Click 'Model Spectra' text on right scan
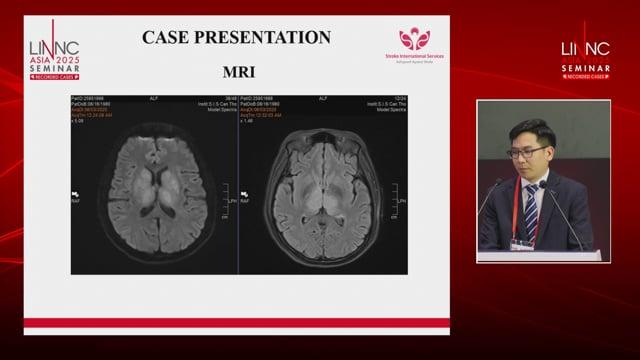This screenshot has width=640, height=360. [x=391, y=110]
